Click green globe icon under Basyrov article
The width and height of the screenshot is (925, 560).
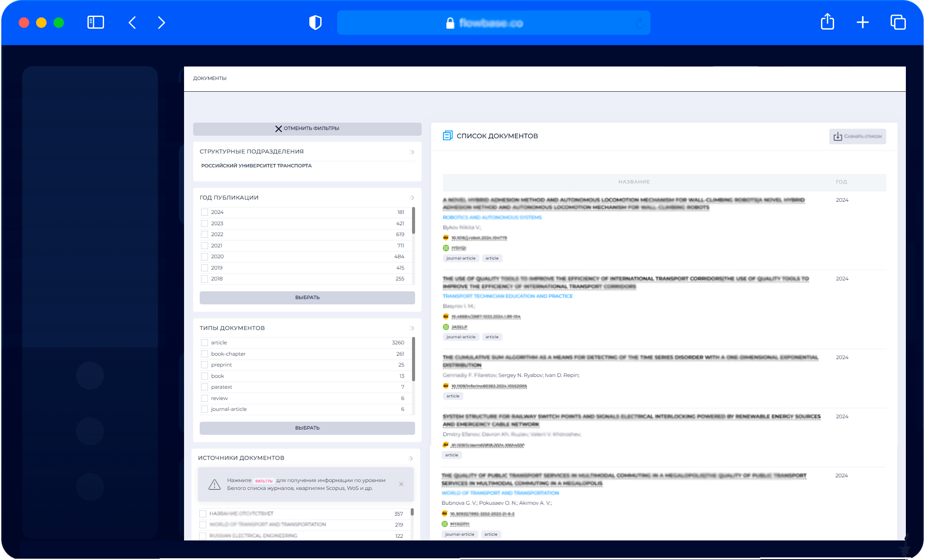point(446,327)
